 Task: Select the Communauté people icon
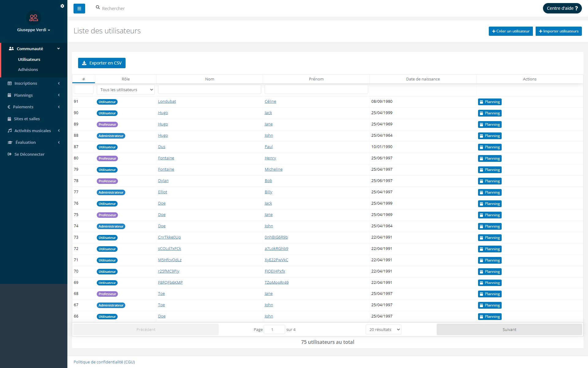point(11,48)
